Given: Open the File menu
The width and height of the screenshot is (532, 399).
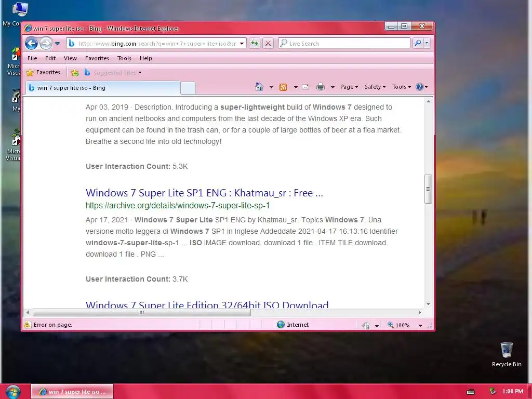Looking at the screenshot, I should tap(32, 58).
